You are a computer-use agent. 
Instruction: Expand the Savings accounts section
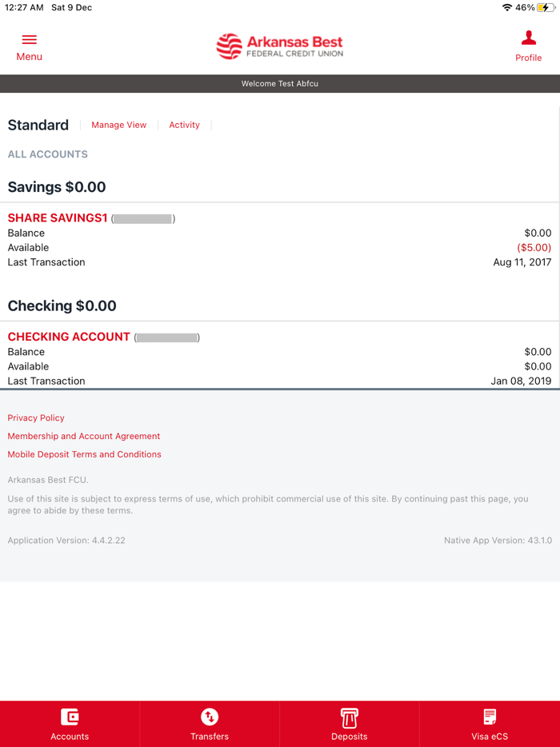coord(56,186)
